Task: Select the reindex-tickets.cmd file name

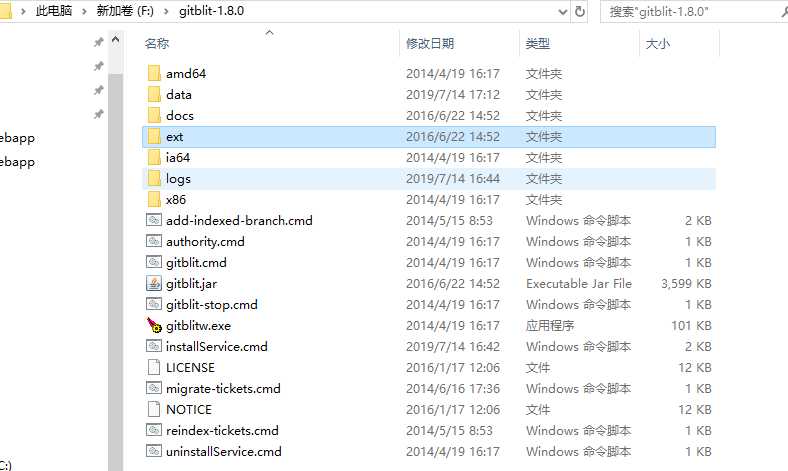Action: tap(222, 431)
